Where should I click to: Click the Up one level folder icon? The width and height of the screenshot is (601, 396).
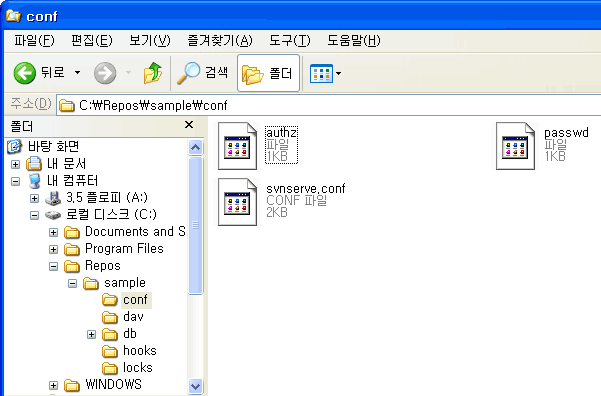point(153,73)
